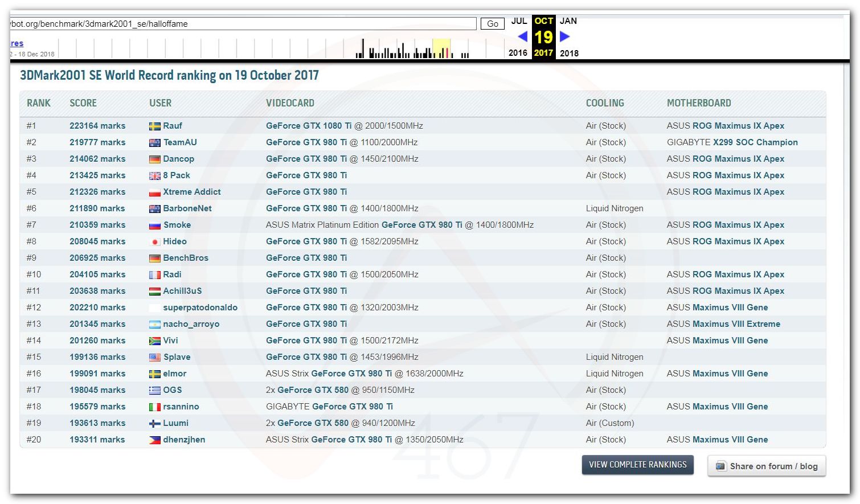860x504 pixels.
Task: Click the Germany flag beside BenchBros
Action: [154, 259]
